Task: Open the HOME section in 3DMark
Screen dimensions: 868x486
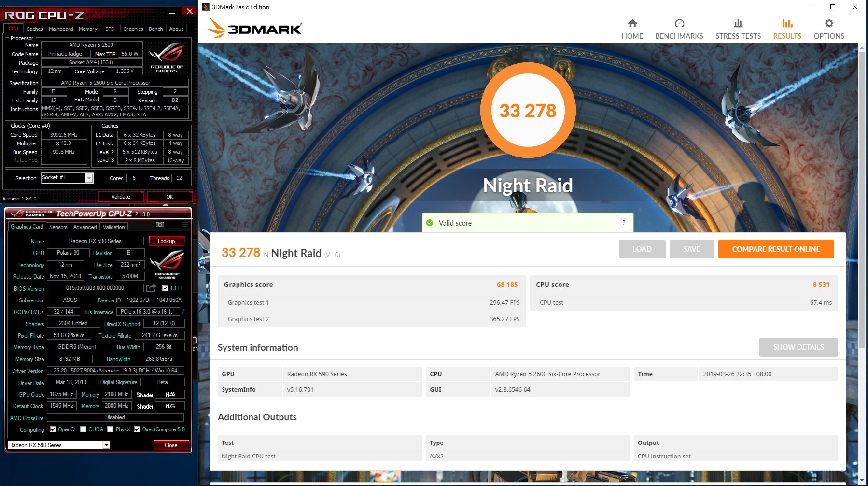Action: 632,29
